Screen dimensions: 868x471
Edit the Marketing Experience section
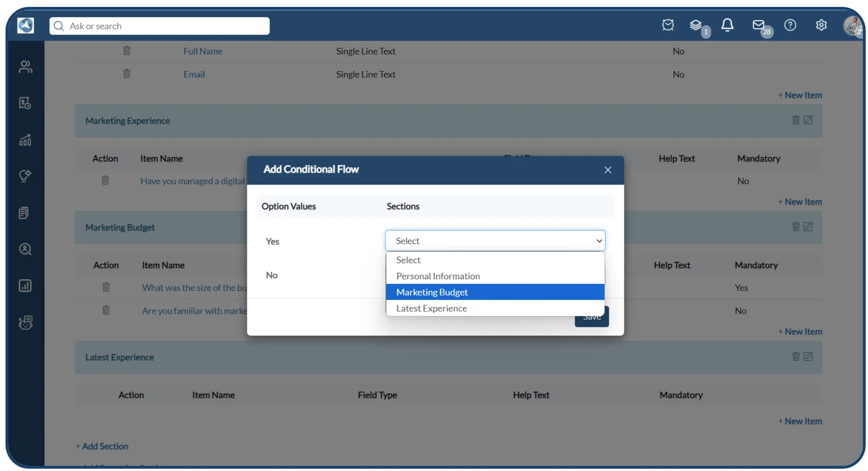click(808, 120)
